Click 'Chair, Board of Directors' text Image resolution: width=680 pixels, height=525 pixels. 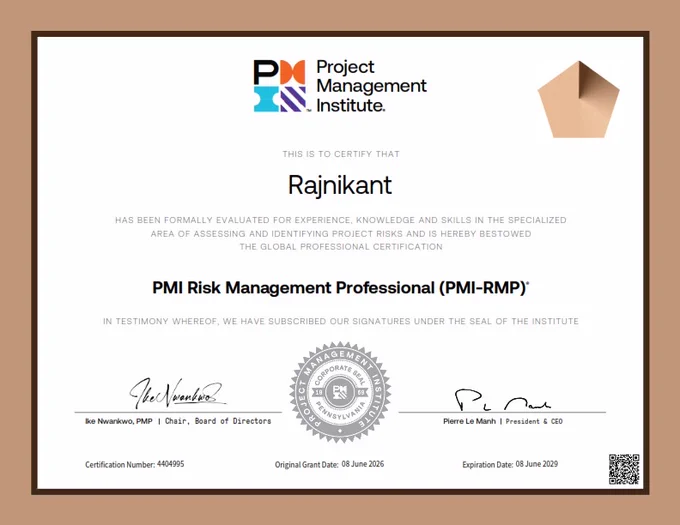pos(218,421)
